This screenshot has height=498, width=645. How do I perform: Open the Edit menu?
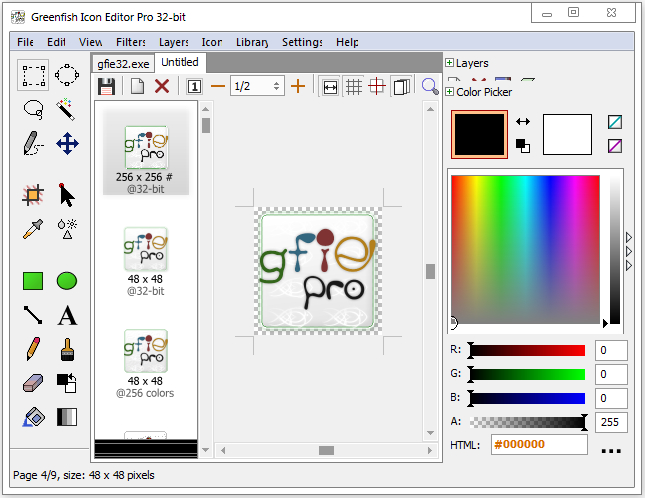point(56,42)
